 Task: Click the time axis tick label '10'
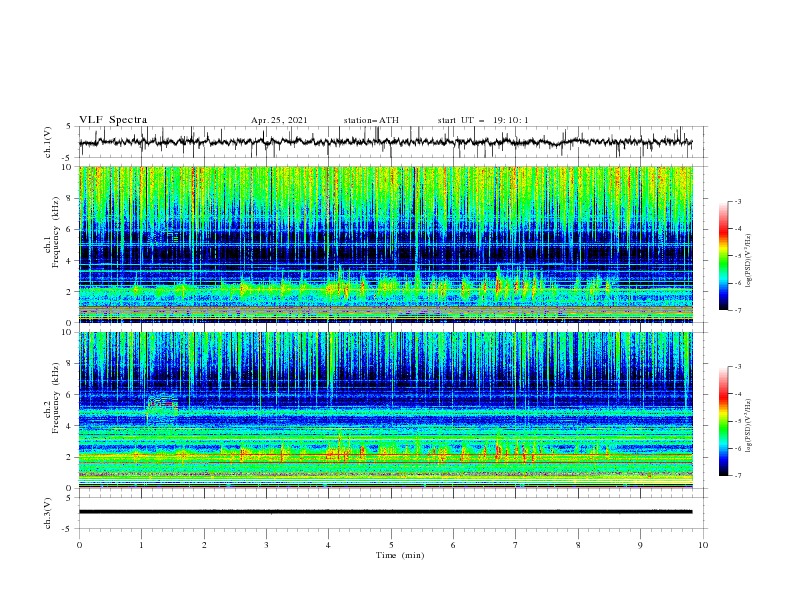tap(703, 545)
